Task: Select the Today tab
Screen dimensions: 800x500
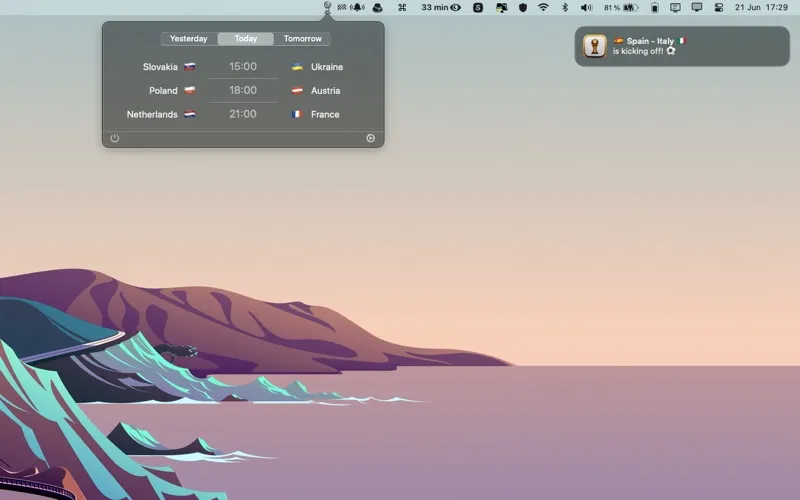Action: point(245,39)
